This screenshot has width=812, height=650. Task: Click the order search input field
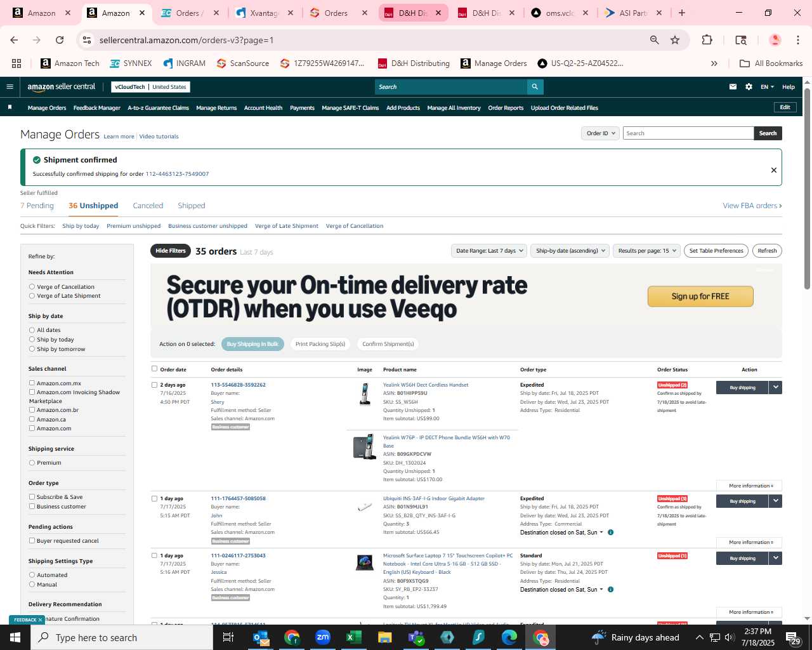pyautogui.click(x=688, y=133)
